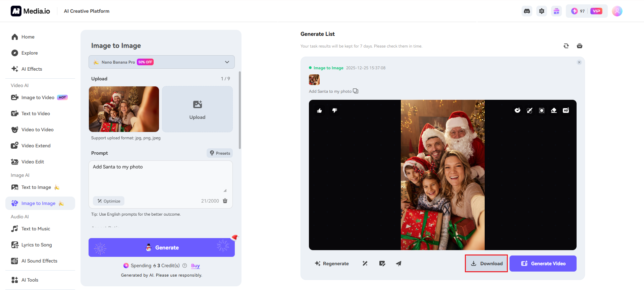Click the Download button

tap(486, 264)
